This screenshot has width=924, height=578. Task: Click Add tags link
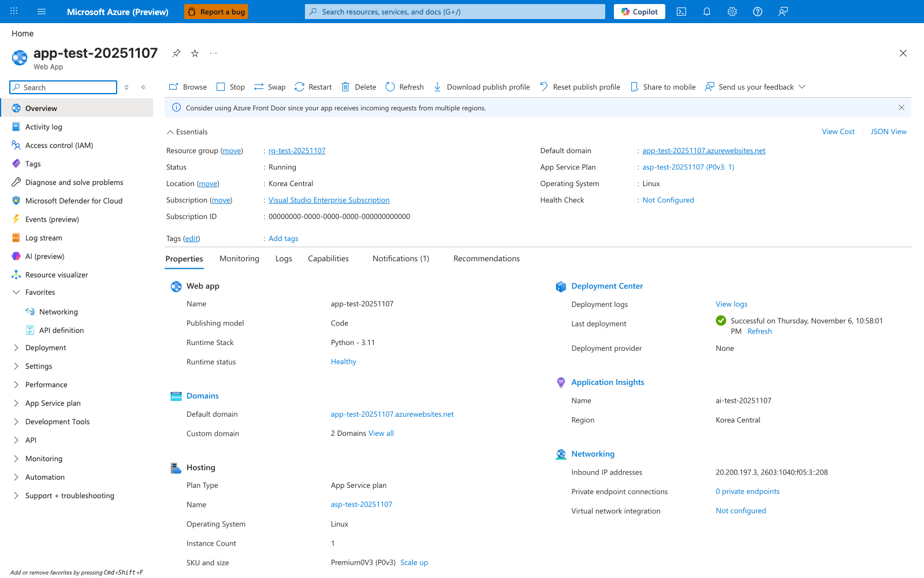[x=284, y=238]
